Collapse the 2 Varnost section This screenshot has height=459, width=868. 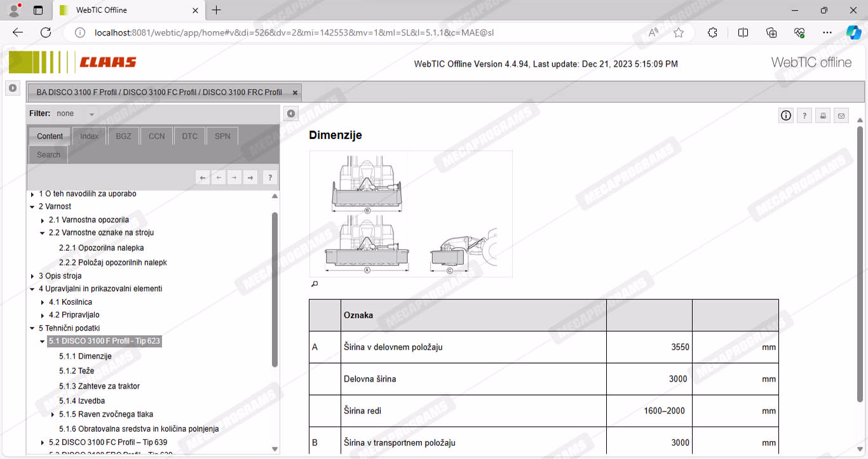coord(32,207)
